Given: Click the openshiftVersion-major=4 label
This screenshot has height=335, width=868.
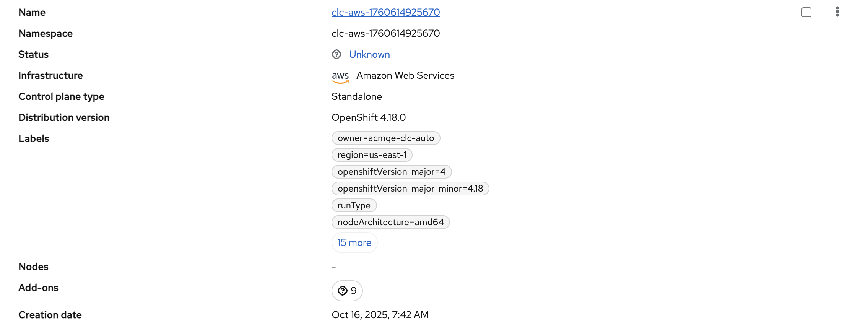Looking at the screenshot, I should pyautogui.click(x=392, y=172).
